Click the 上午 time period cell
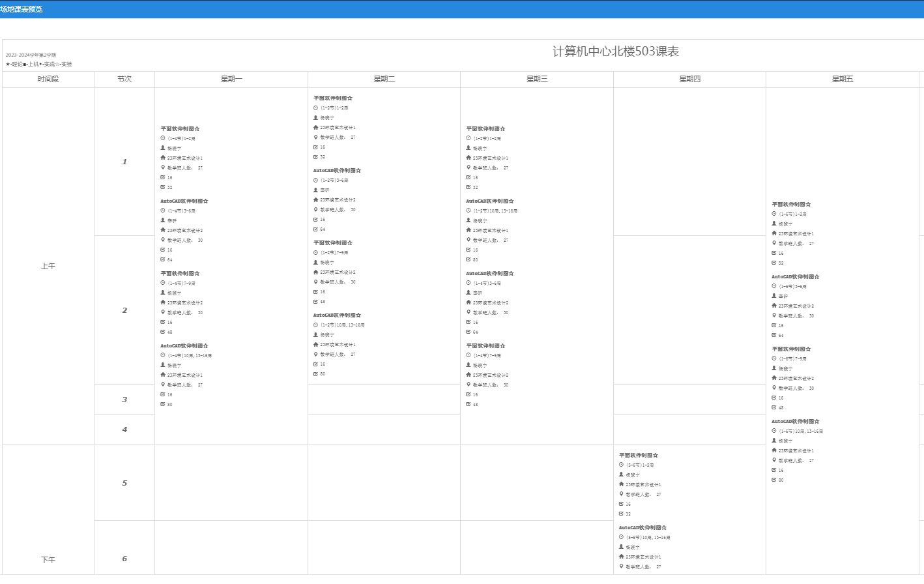This screenshot has width=924, height=584. [x=48, y=266]
